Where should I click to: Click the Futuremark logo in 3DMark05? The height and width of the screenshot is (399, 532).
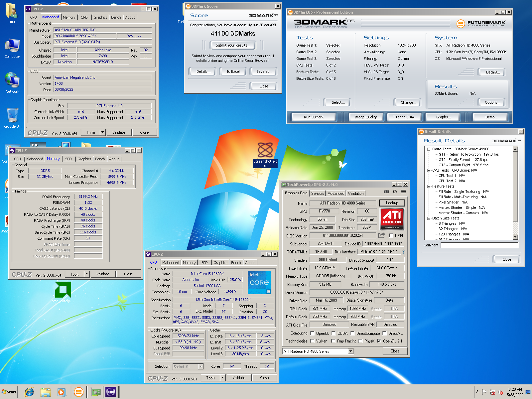(x=481, y=24)
